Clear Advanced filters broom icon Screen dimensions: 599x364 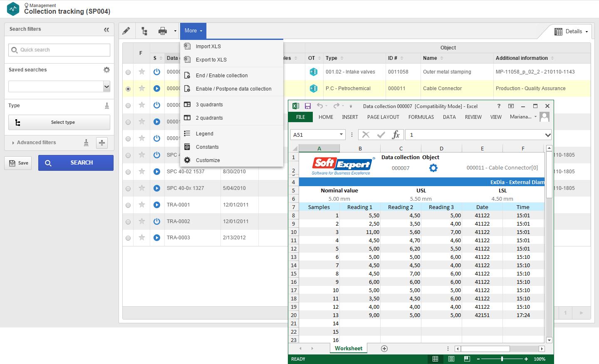point(86,143)
